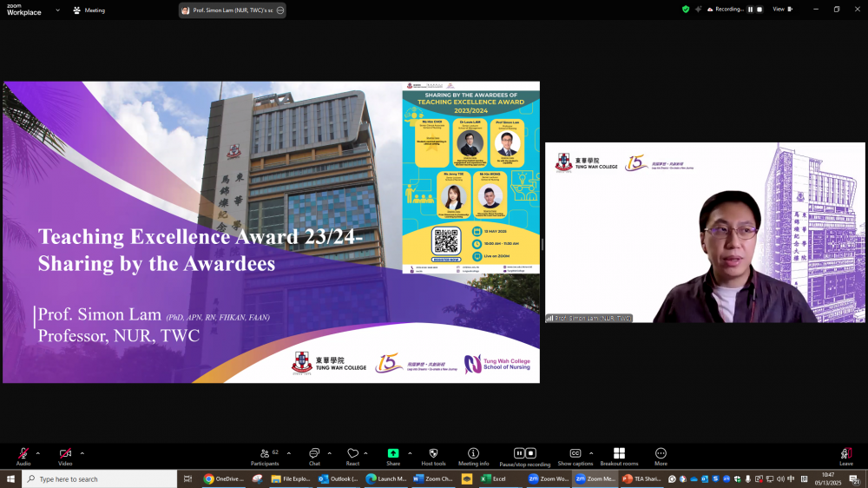
Task: Switch to PowerPoint TEA Shari... window
Action: tap(642, 478)
